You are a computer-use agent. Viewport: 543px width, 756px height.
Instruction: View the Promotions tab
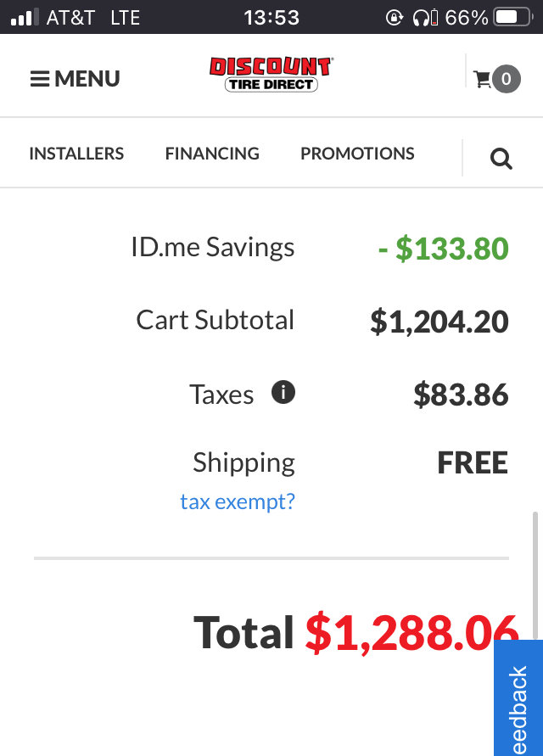click(357, 154)
